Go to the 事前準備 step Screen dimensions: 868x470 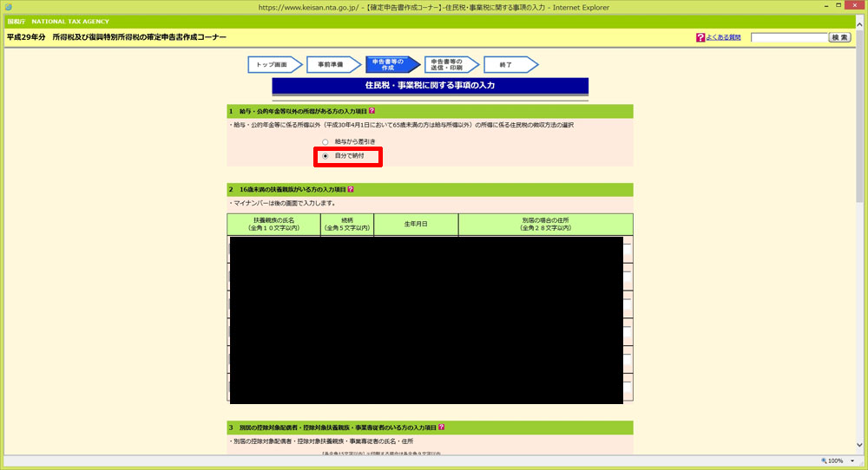pos(333,65)
